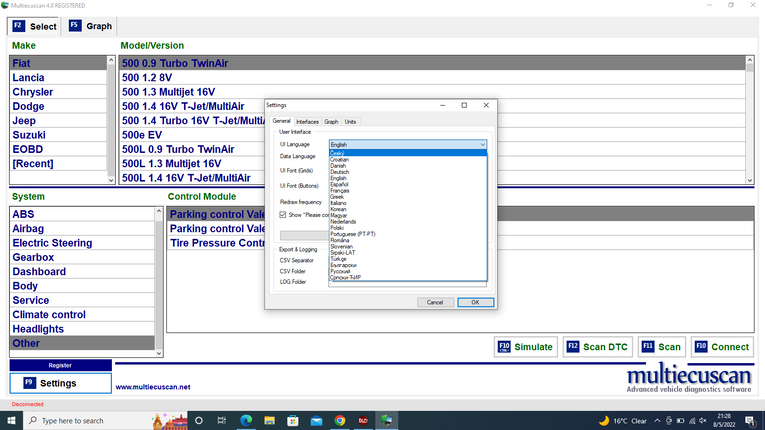
Task: Open File Explorer from the taskbar
Action: click(268, 420)
